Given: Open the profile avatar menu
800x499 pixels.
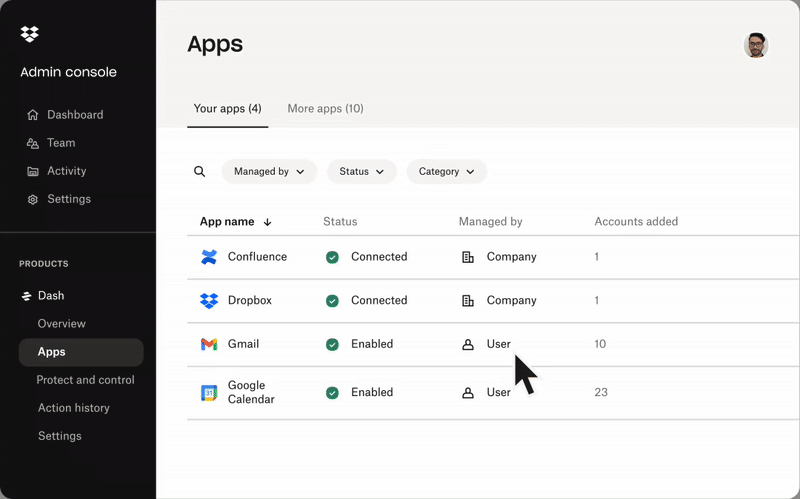Looking at the screenshot, I should click(x=756, y=45).
